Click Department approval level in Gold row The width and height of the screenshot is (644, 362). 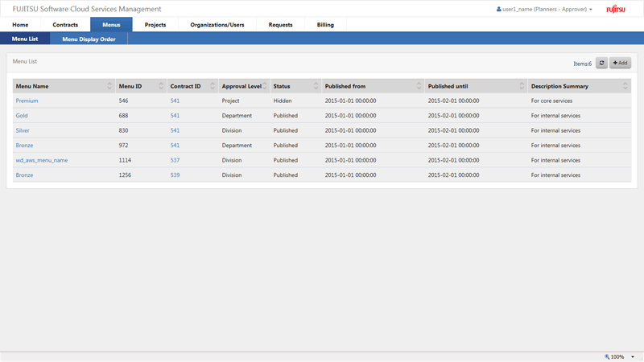pos(237,115)
